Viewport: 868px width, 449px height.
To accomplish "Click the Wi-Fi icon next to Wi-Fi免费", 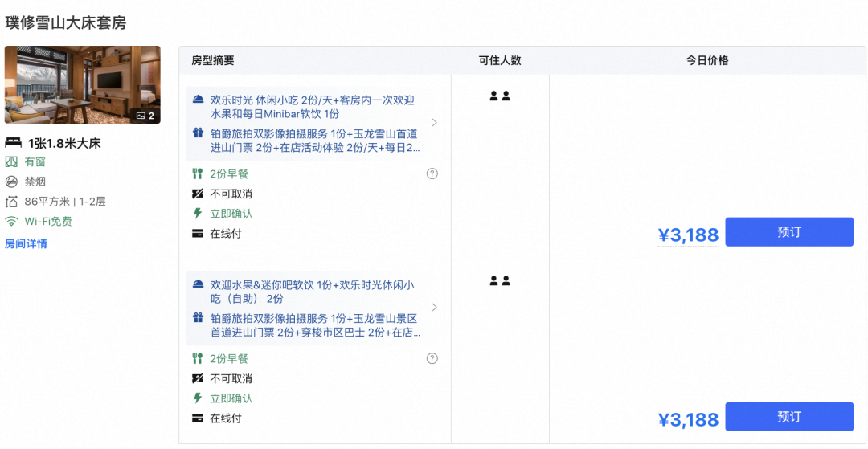I will point(11,221).
